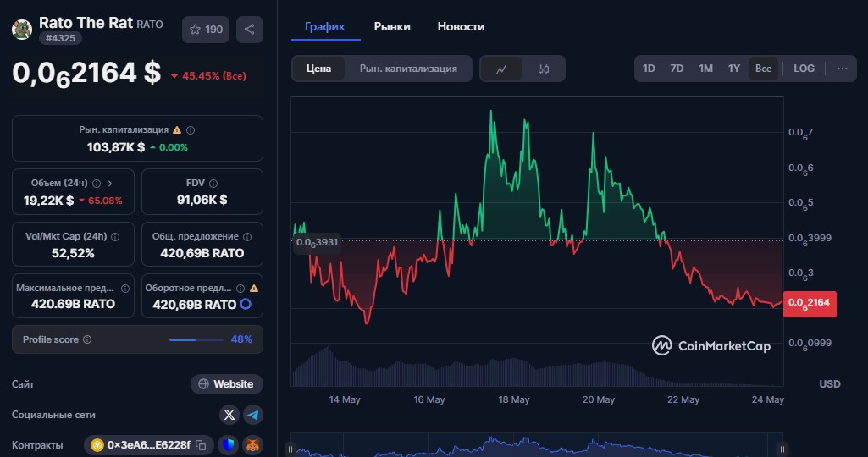Select the Цена chart mode
868x457 pixels.
(x=319, y=69)
